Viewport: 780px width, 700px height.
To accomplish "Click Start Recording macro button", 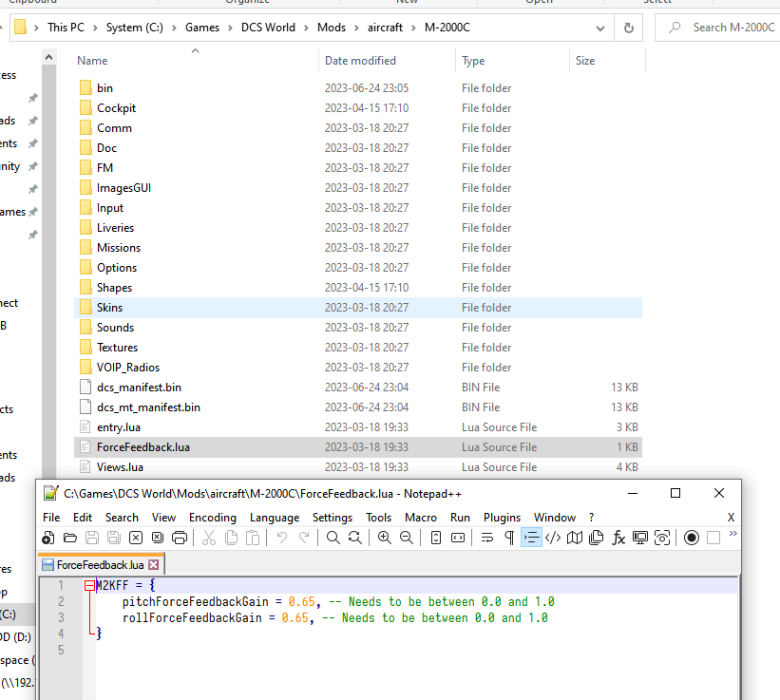I will point(692,538).
